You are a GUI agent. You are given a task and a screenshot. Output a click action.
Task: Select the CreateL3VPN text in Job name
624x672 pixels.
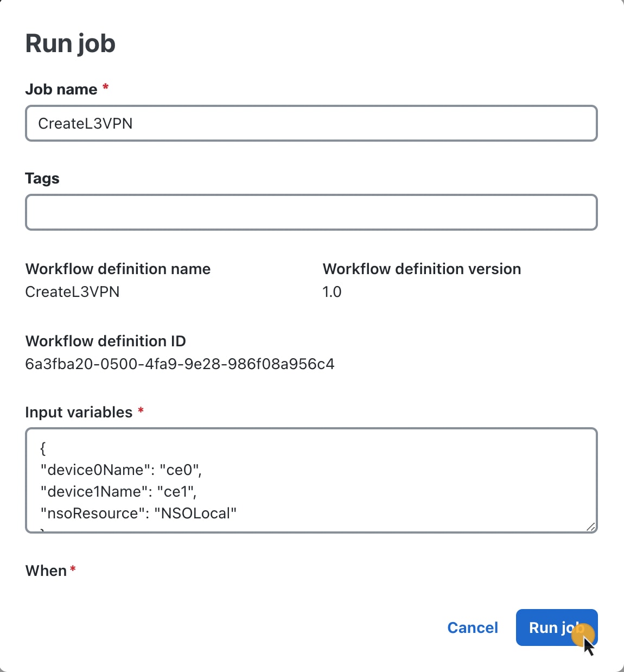click(85, 124)
